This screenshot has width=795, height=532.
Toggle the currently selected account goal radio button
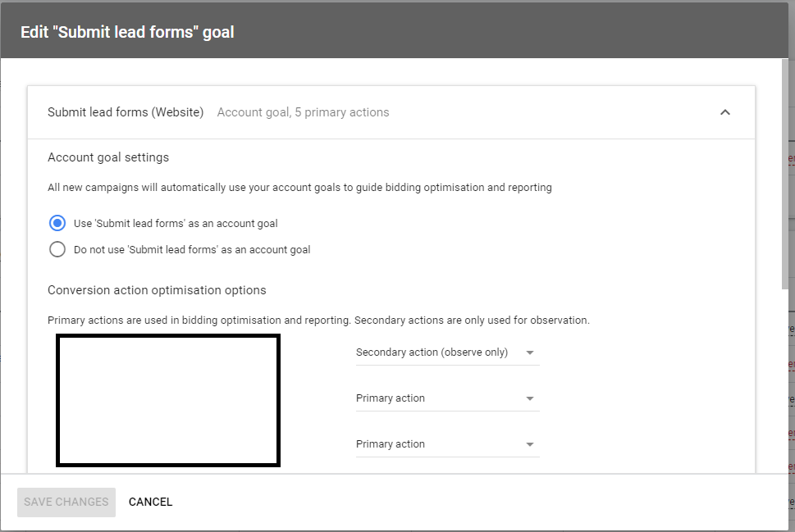(57, 222)
